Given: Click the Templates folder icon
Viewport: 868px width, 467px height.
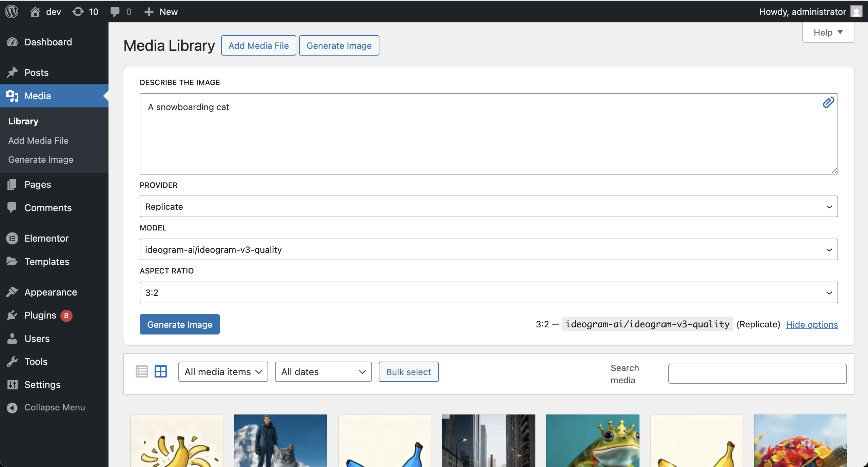Looking at the screenshot, I should pyautogui.click(x=12, y=261).
